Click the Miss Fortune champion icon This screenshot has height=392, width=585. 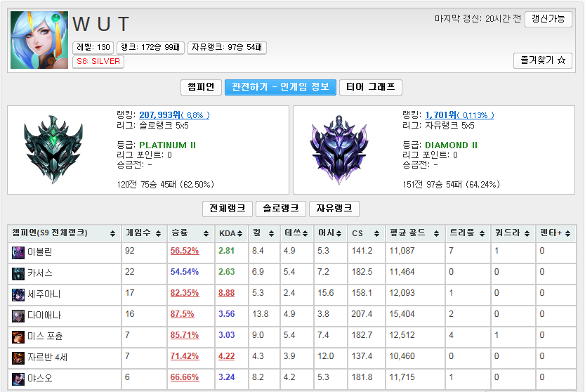coord(18,337)
